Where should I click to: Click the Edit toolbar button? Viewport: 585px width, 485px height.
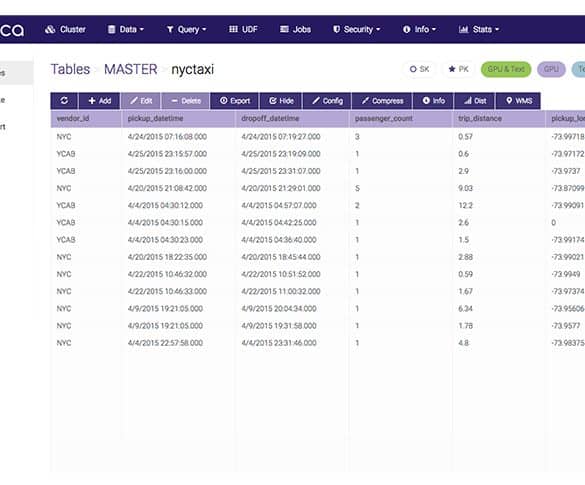coord(141,101)
